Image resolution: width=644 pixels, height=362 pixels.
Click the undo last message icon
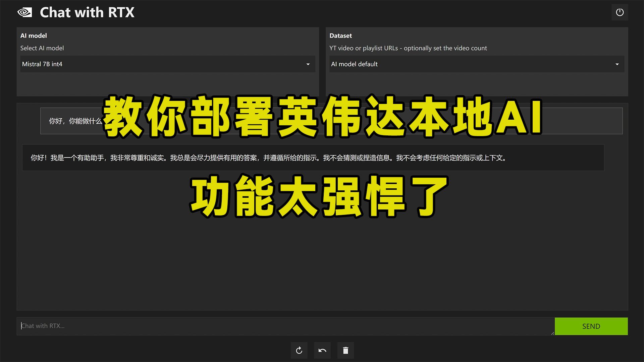pyautogui.click(x=322, y=350)
